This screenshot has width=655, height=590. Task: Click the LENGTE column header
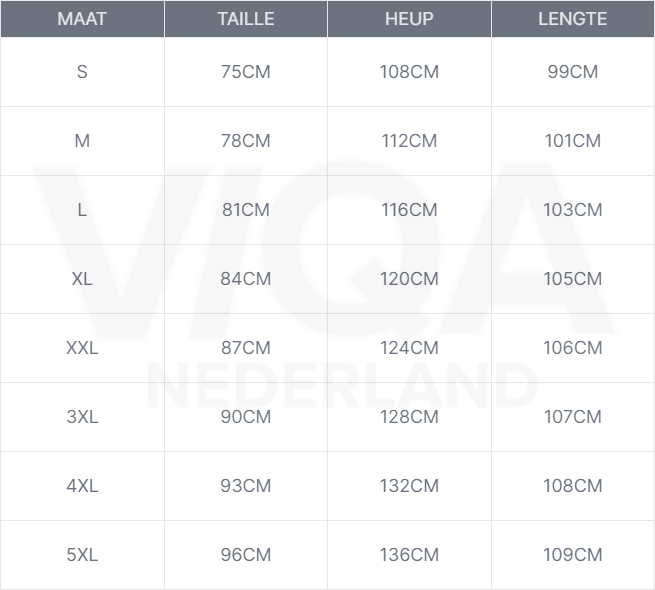point(572,19)
